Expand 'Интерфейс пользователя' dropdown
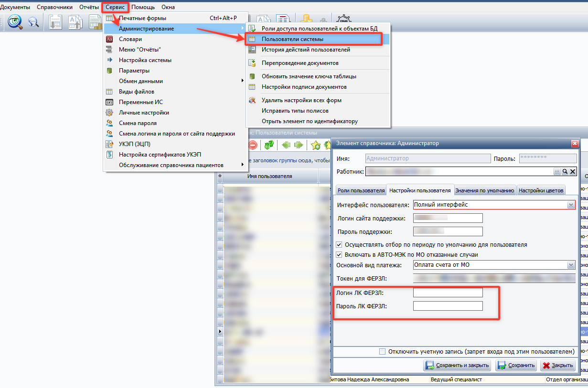The image size is (588, 388). [571, 205]
